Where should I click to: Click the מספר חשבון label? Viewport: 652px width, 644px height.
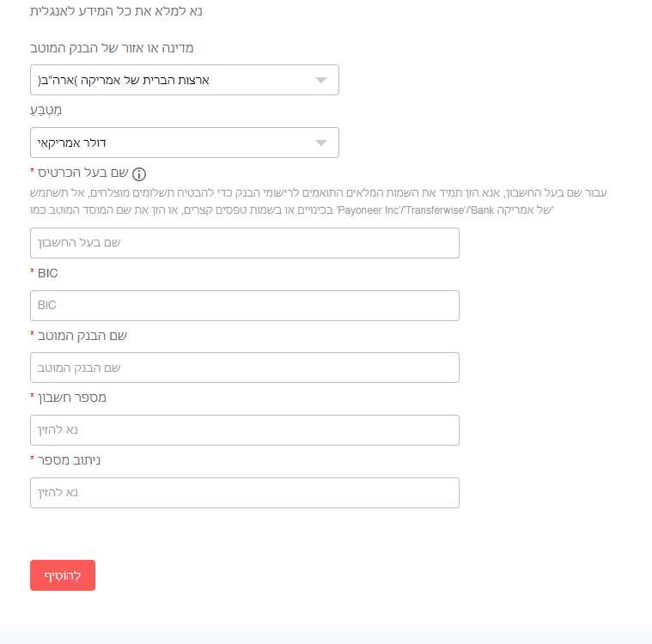click(72, 398)
